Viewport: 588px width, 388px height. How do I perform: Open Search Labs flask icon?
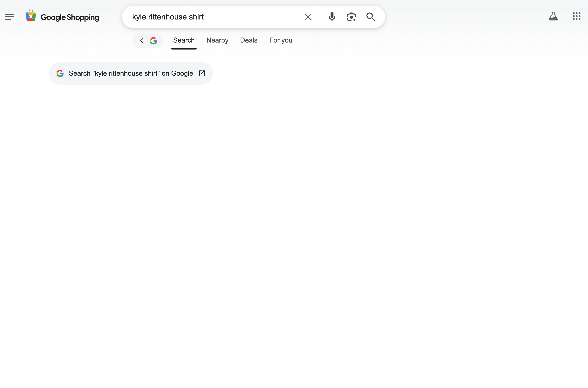coord(553,16)
